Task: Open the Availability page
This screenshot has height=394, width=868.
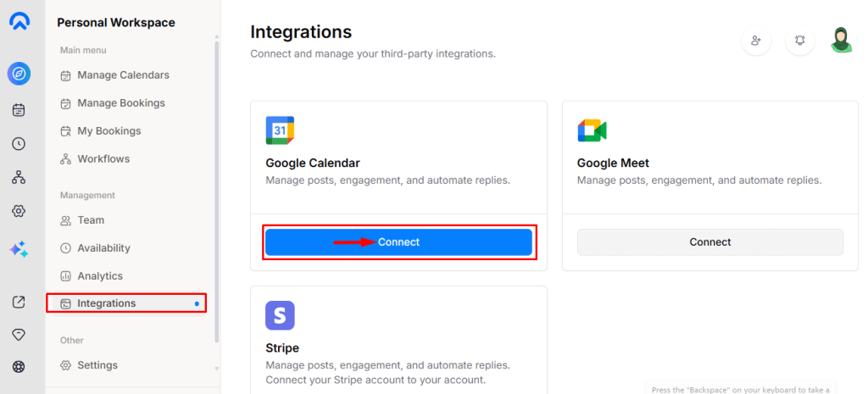Action: click(103, 248)
